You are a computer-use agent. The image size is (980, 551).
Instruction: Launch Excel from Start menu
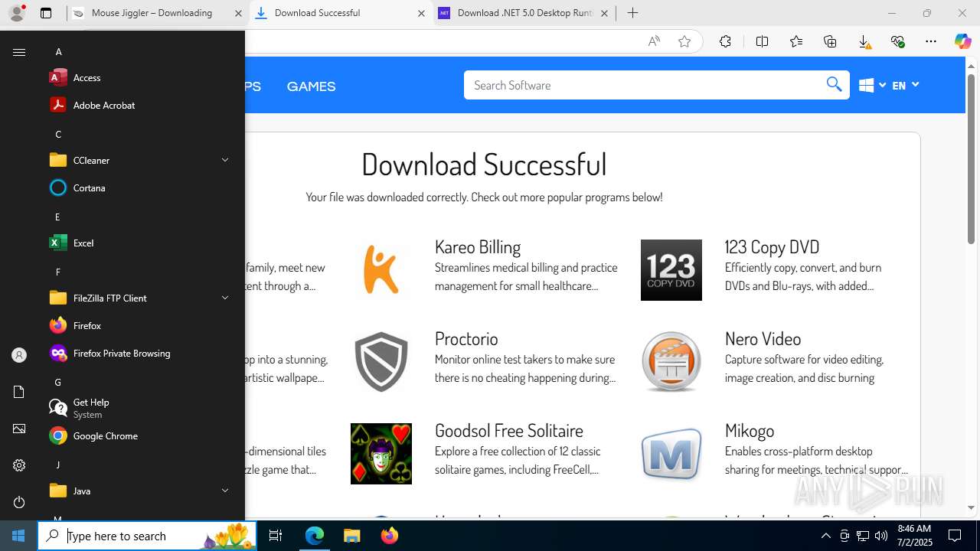138,243
